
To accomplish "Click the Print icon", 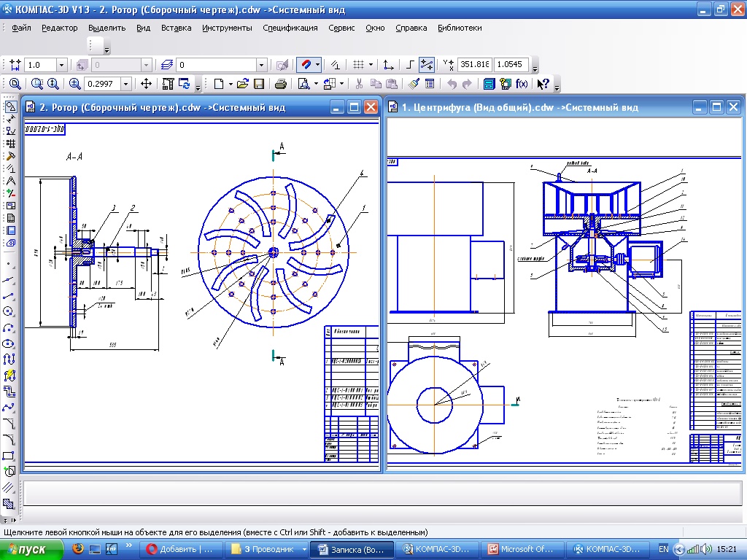I will tap(281, 84).
